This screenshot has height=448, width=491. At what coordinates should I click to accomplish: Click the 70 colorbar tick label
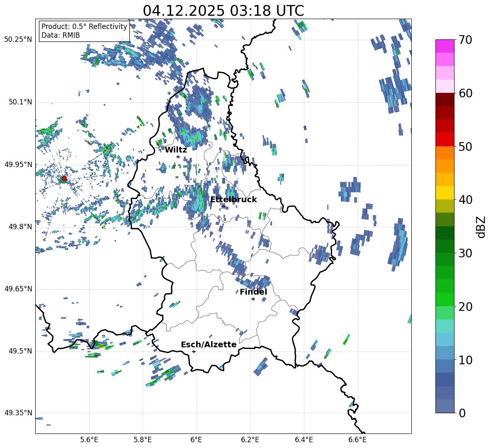pos(465,40)
